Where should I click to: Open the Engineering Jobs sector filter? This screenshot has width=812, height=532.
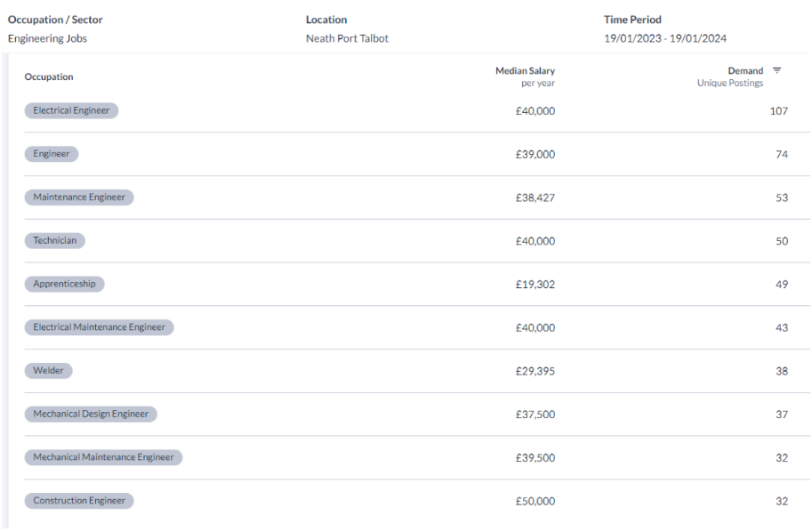point(47,38)
